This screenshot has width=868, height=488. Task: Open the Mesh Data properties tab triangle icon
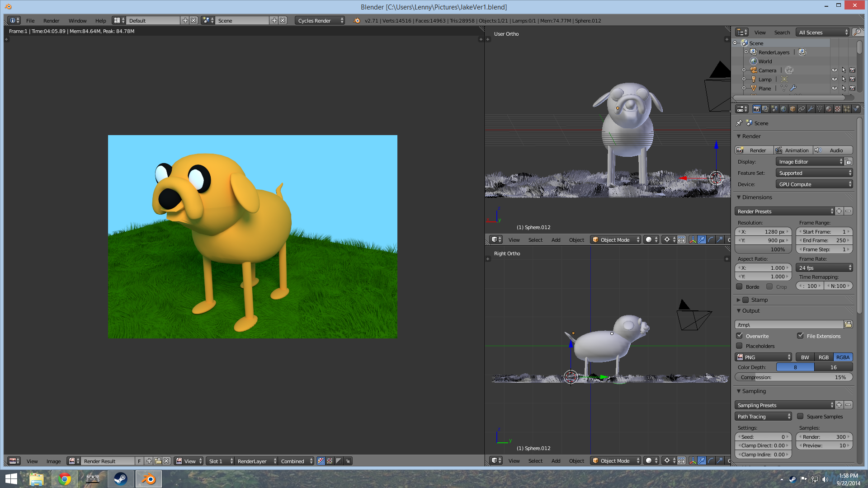(x=820, y=109)
